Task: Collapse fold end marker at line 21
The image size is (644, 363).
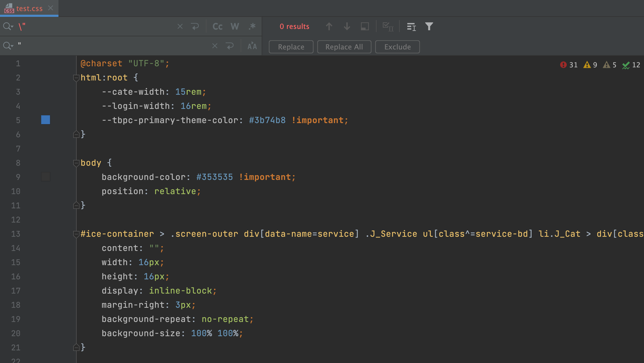Action: click(x=76, y=347)
